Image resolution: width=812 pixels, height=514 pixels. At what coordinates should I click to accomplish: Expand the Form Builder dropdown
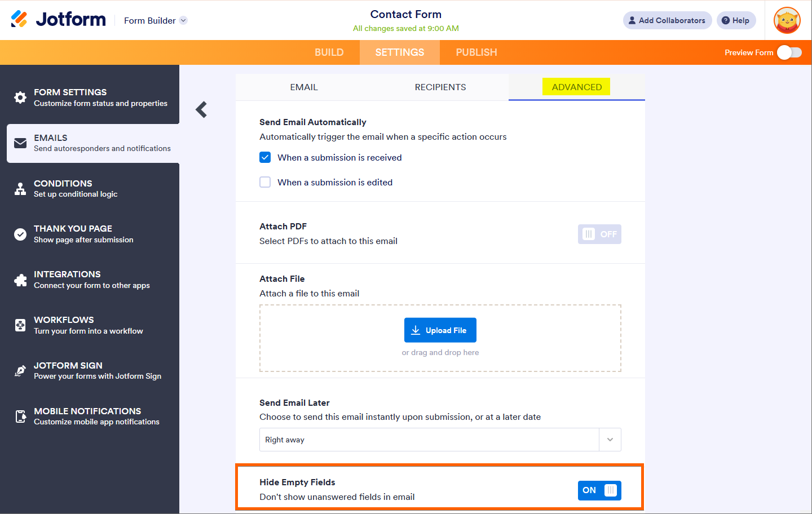point(183,21)
